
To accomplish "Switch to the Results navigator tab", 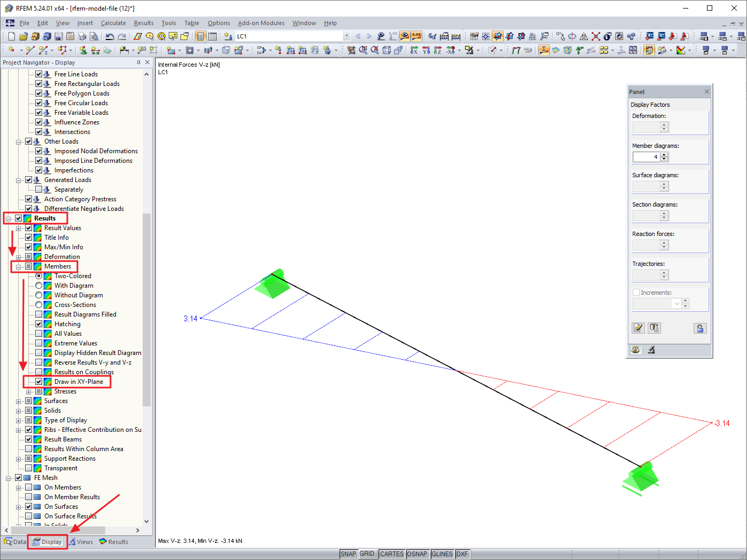I will (114, 541).
